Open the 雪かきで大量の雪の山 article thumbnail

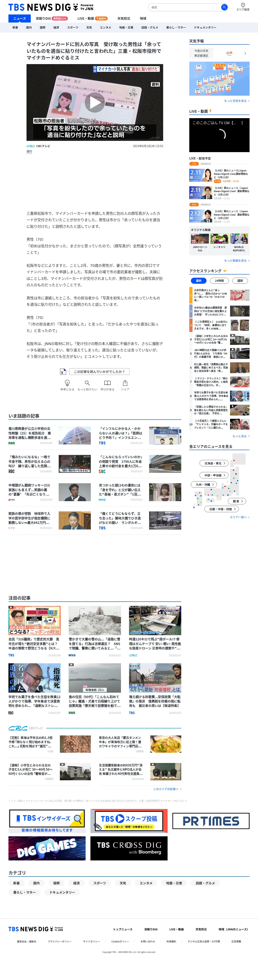click(95, 621)
